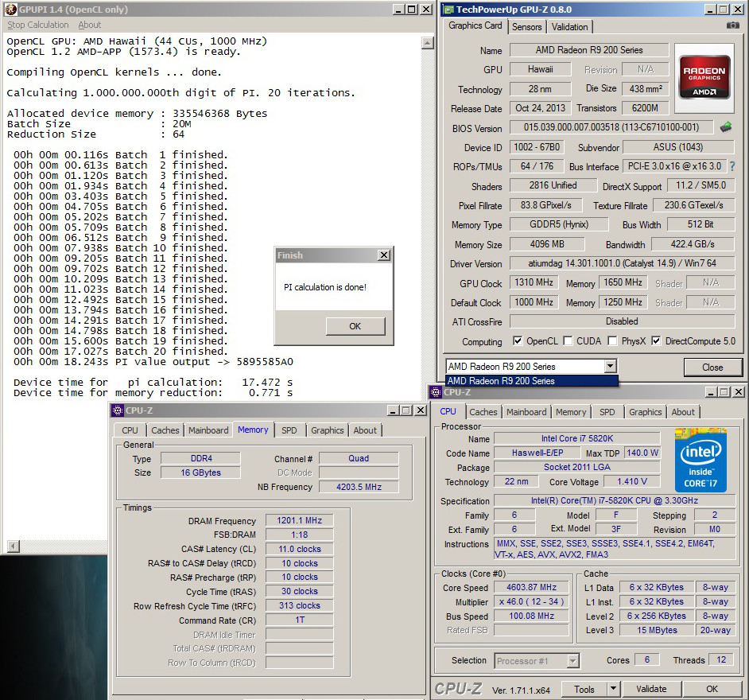Toggle the DirectCompute 5.0 checkbox
The width and height of the screenshot is (749, 700).
[x=656, y=340]
